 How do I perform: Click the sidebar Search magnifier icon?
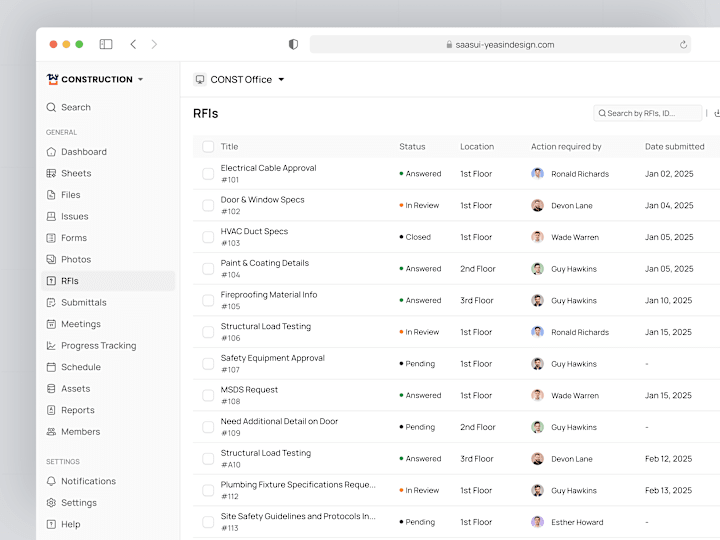pyautogui.click(x=51, y=107)
